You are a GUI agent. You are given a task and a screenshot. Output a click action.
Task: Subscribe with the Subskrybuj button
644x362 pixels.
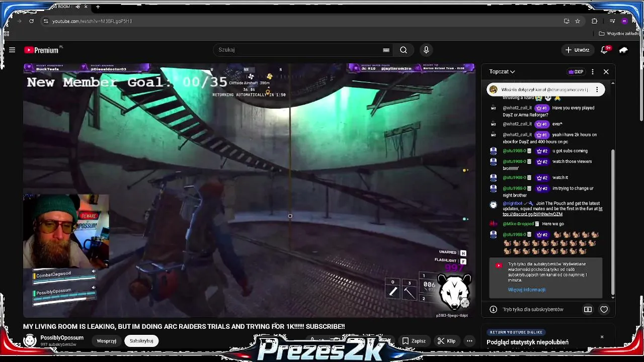(141, 341)
